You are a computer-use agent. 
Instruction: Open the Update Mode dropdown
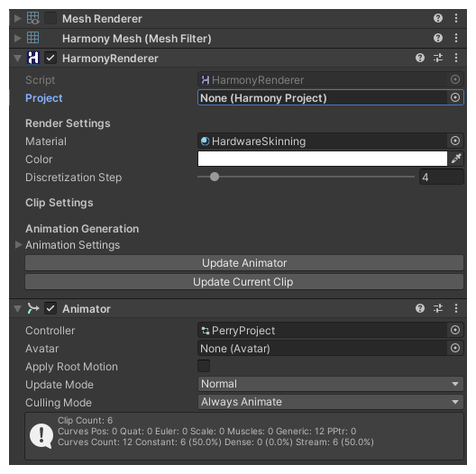tap(330, 384)
